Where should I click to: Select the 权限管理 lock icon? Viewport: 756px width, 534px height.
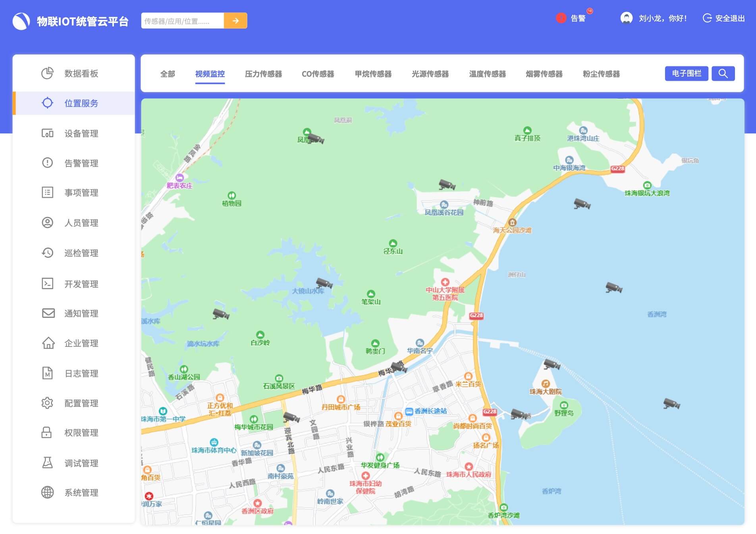tap(48, 433)
